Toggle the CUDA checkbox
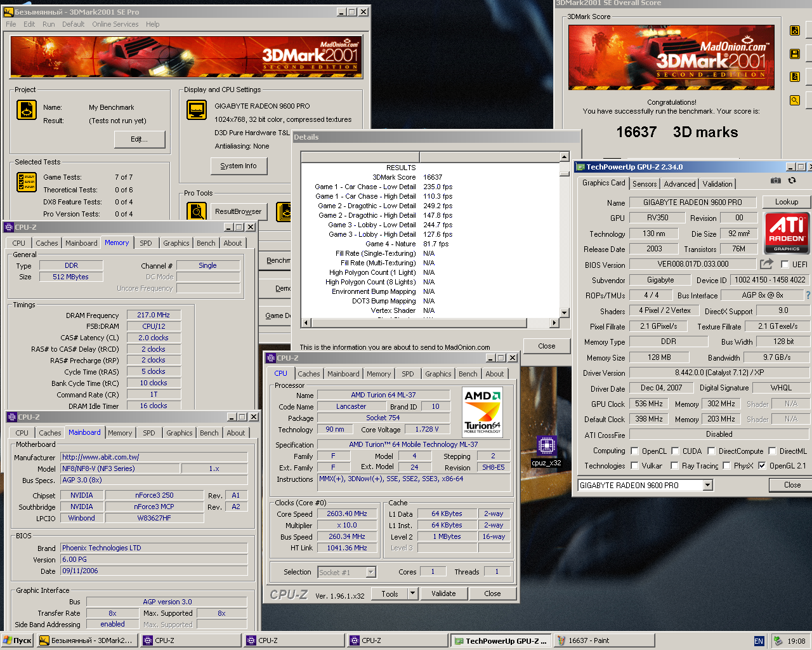Screen dimensions: 812x650 [x=675, y=451]
